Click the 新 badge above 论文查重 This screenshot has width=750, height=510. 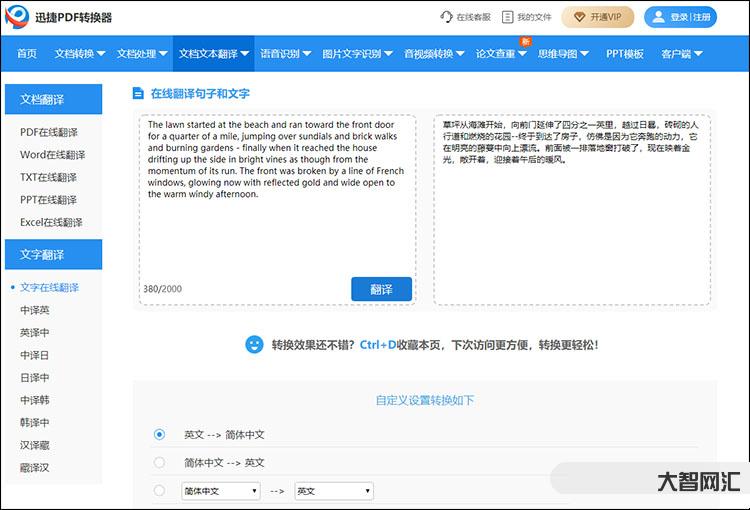[525, 40]
